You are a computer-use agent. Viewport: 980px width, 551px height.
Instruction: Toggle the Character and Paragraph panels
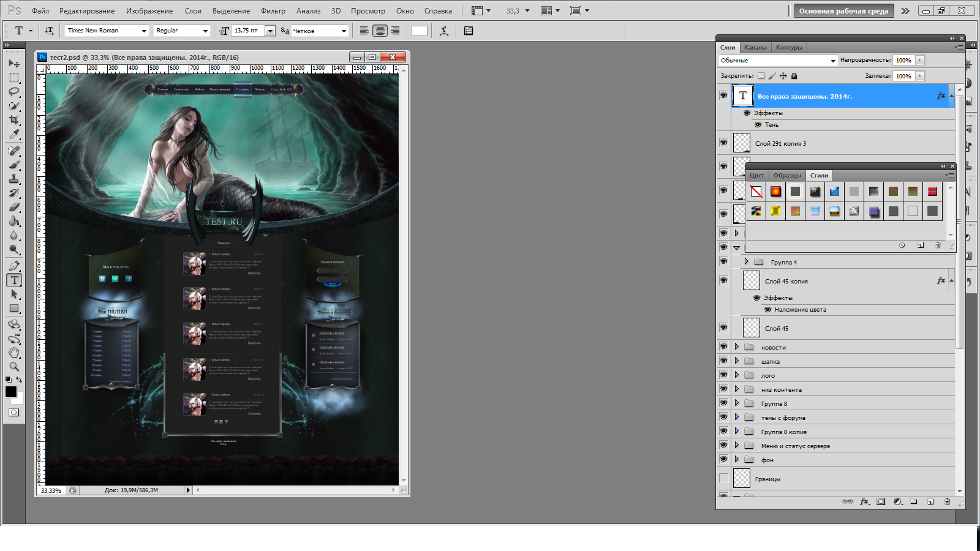tap(469, 31)
